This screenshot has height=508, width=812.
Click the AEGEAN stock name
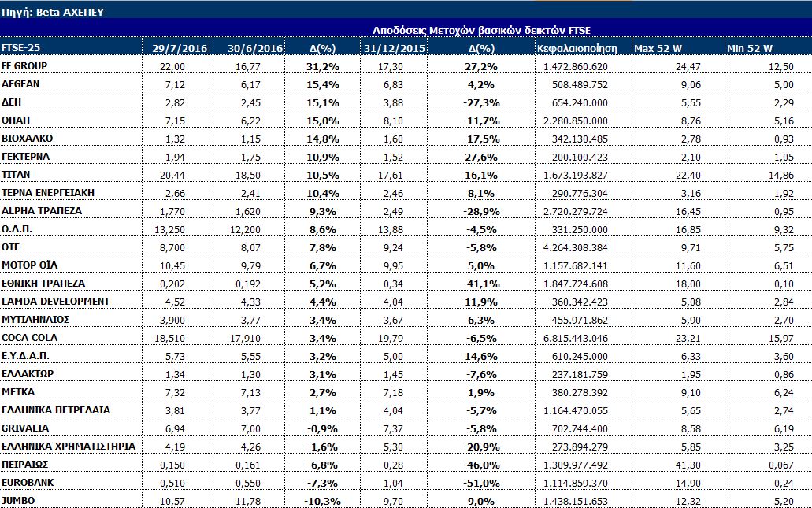coord(20,84)
